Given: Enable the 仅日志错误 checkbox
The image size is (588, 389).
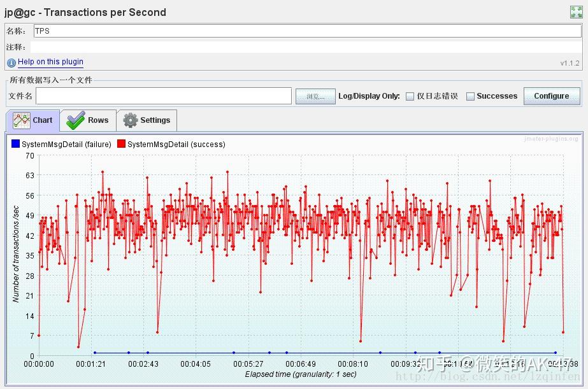Looking at the screenshot, I should (410, 96).
